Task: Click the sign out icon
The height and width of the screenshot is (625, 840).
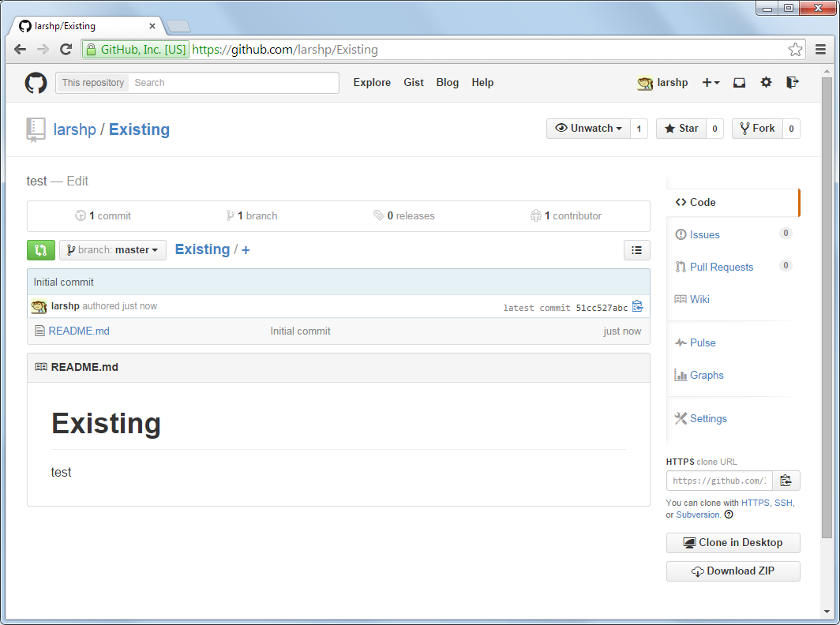Action: click(x=793, y=83)
